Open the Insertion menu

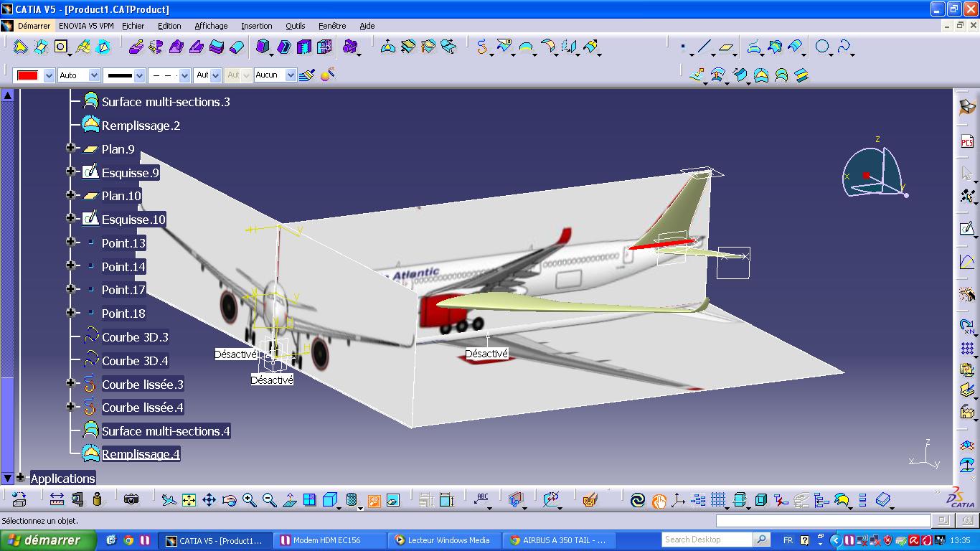coord(257,26)
